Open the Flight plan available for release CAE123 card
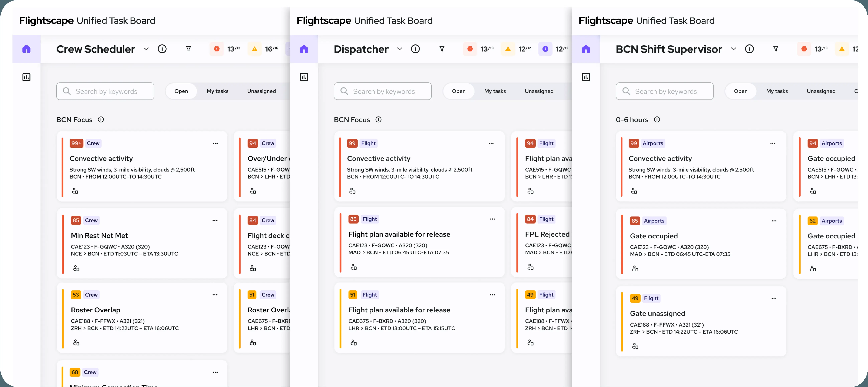Viewport: 868px width, 387px height. point(419,242)
